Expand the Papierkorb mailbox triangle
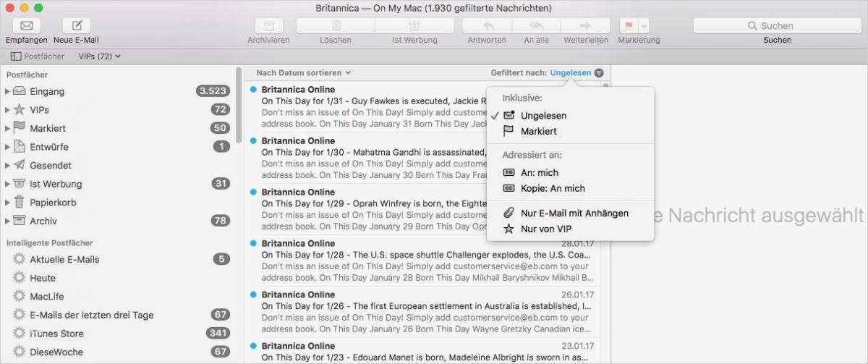 coord(7,203)
